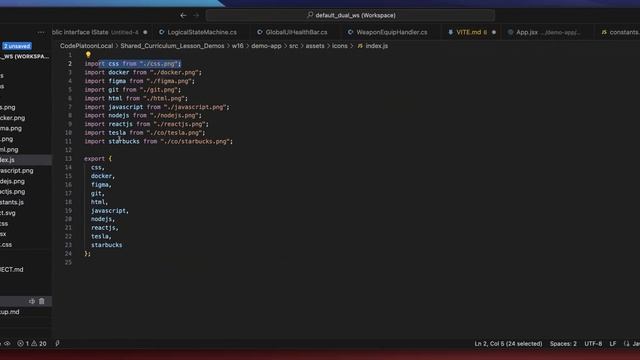The height and width of the screenshot is (360, 640).
Task: Click the import docker line
Action: pyautogui.click(x=143, y=73)
